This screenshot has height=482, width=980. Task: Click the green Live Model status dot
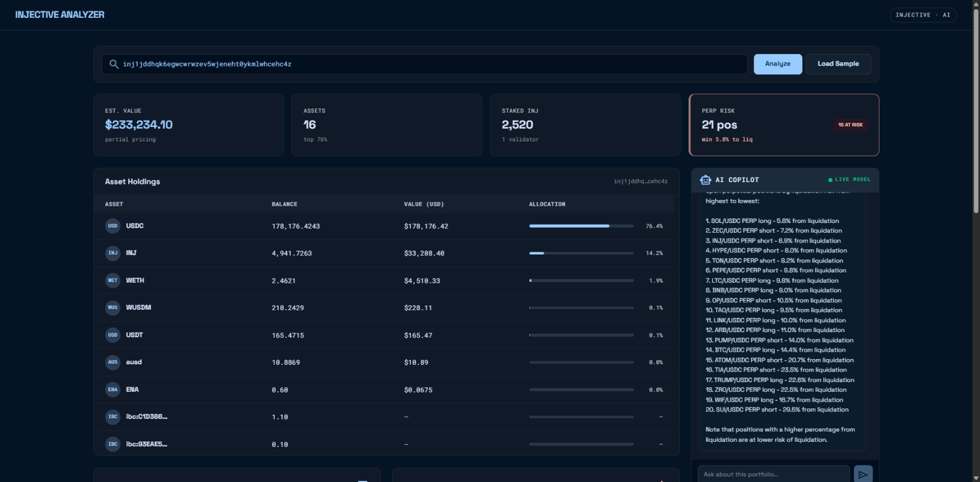(x=830, y=180)
